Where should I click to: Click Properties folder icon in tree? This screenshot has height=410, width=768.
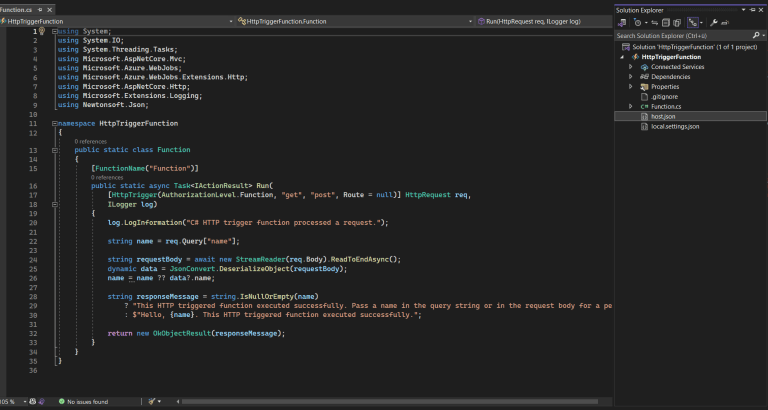pos(645,87)
